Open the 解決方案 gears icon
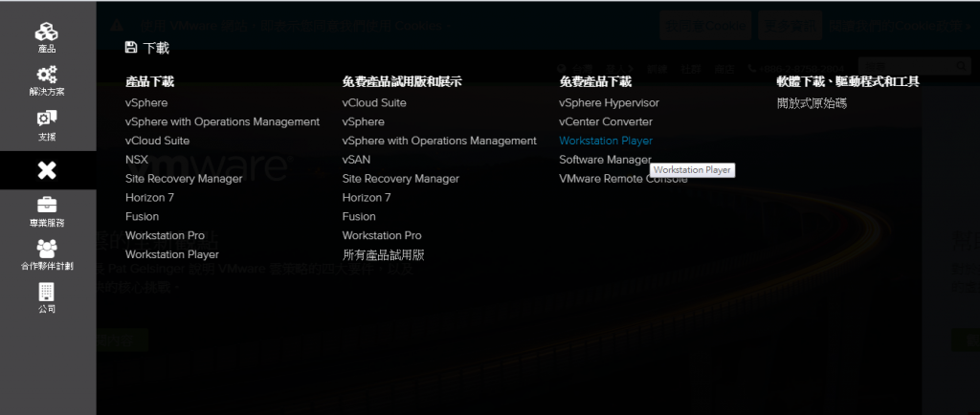Image resolution: width=980 pixels, height=415 pixels. point(47,75)
